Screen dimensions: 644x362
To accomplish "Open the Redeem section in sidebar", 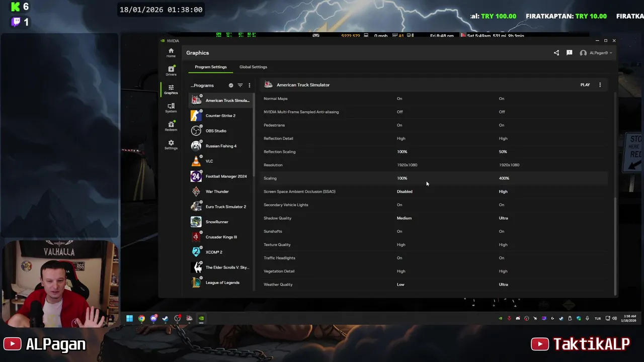I will click(x=171, y=126).
